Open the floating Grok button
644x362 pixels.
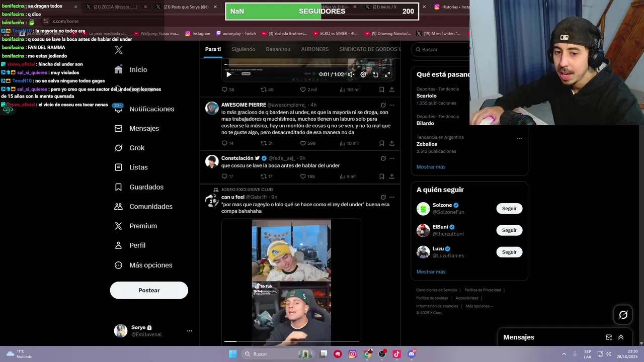tap(623, 315)
